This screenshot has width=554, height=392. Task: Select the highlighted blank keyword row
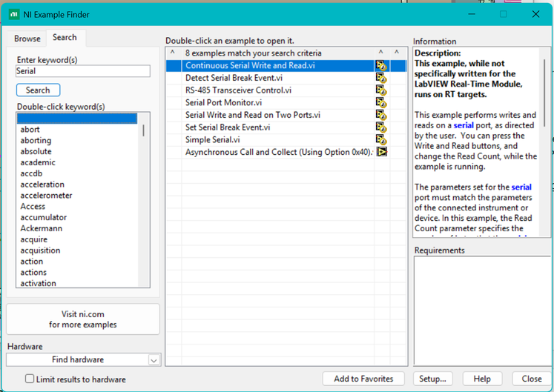77,119
